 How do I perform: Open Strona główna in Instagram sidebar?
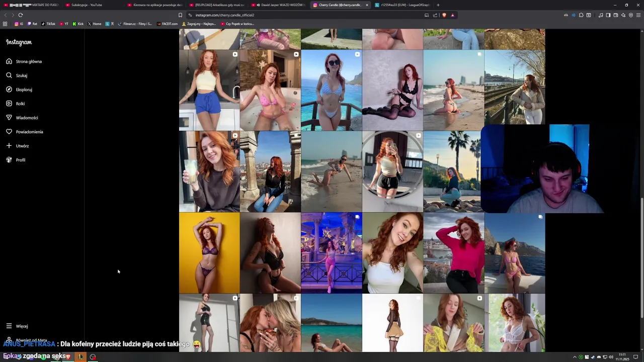pos(24,61)
